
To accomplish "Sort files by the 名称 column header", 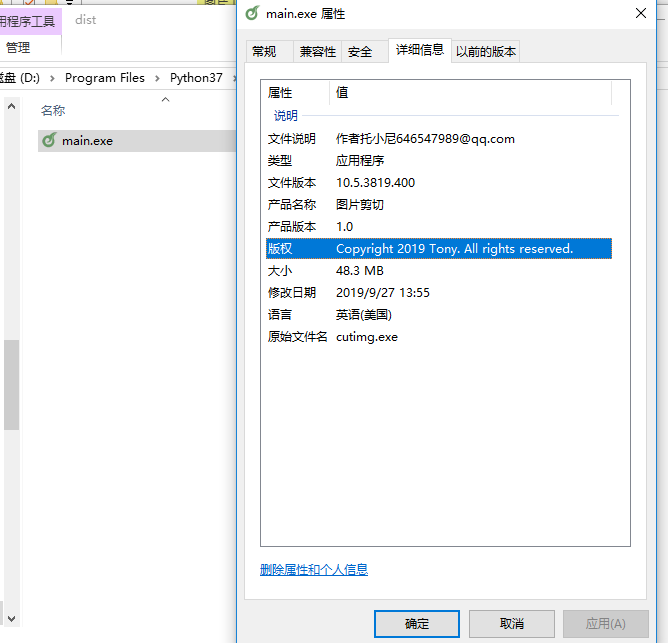I will (53, 111).
